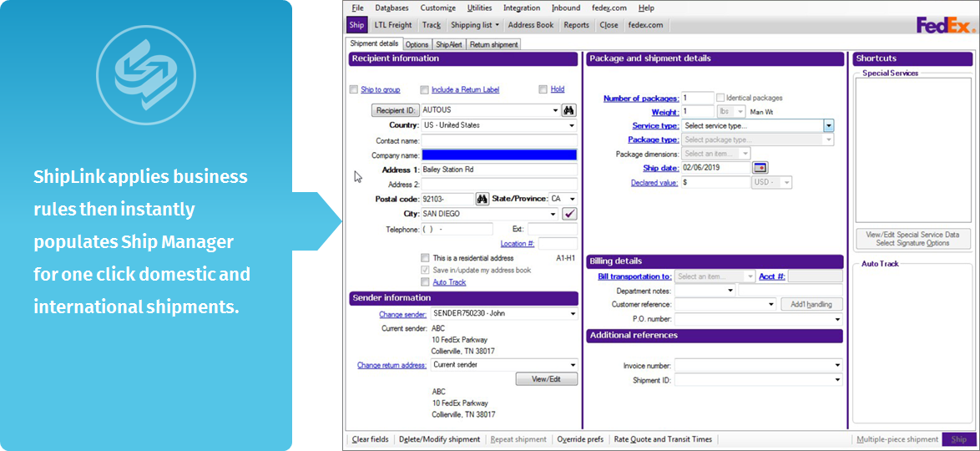Open the Change sender dropdown
The image size is (980, 451).
pos(573,314)
